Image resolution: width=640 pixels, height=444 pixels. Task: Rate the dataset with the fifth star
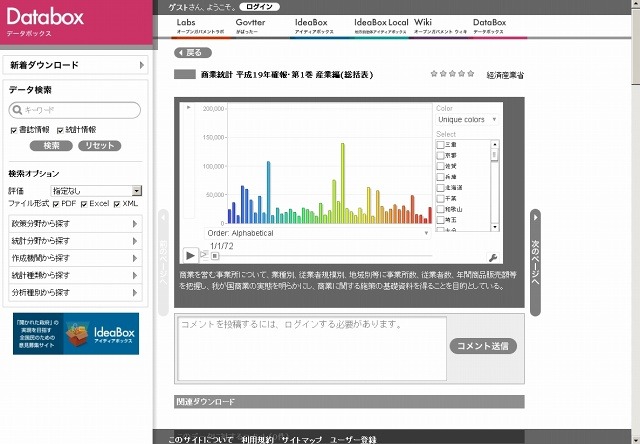click(x=471, y=73)
